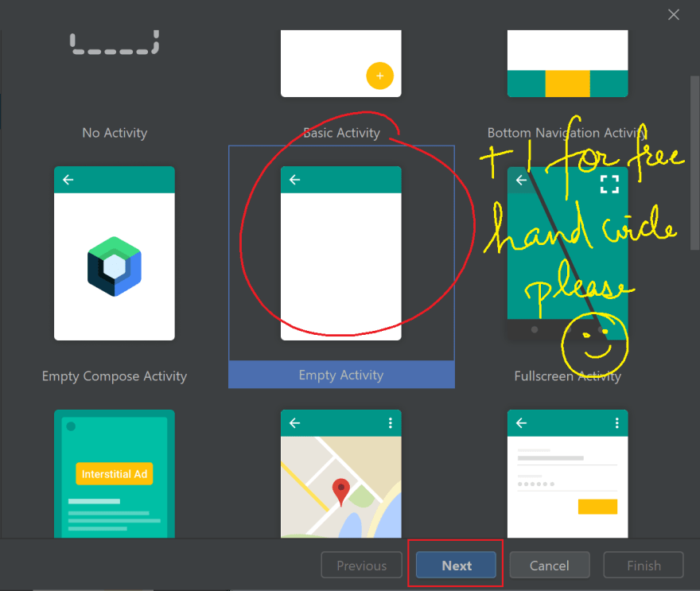The image size is (700, 591).
Task: Click the "Bottom Navigation Activity" label
Action: coord(567,133)
